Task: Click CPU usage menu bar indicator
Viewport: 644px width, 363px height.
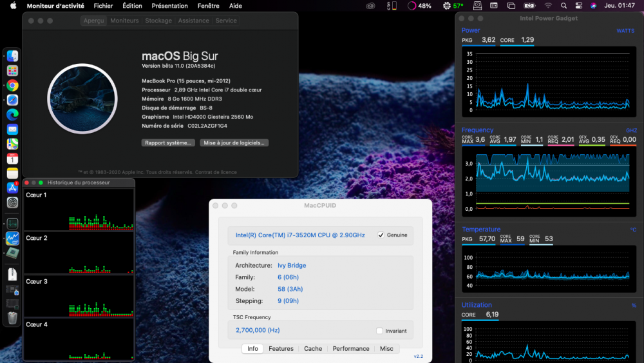Action: 392,6
